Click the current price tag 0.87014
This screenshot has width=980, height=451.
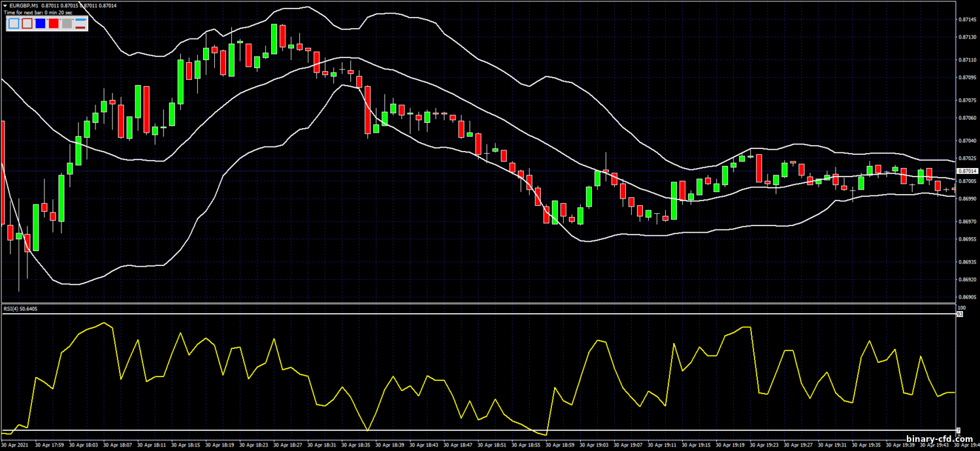(x=966, y=171)
